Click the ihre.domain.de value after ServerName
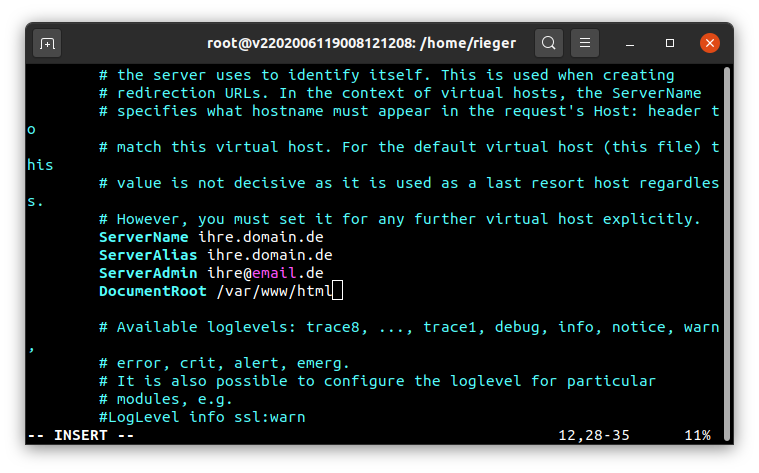The image size is (759, 473). (260, 237)
